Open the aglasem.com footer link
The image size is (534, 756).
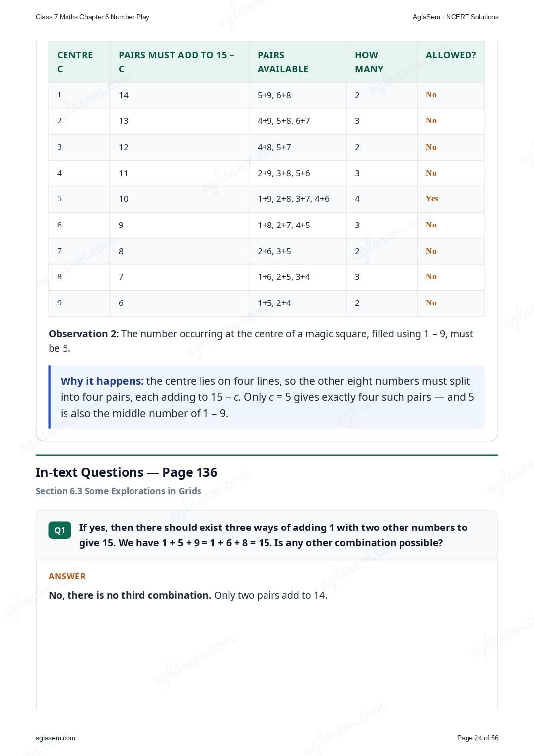(x=56, y=738)
